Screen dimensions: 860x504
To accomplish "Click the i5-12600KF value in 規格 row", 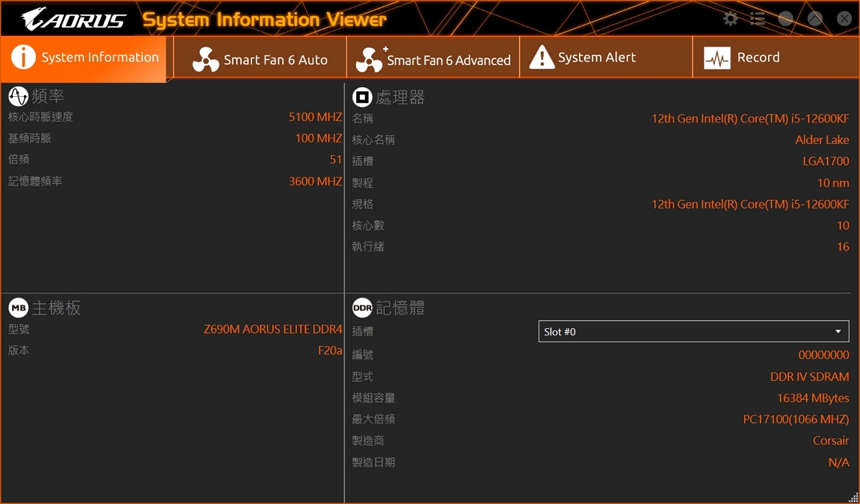I will (x=750, y=204).
